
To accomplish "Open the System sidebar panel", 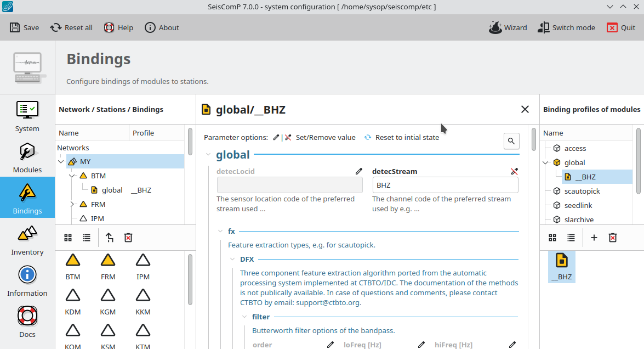I will (27, 117).
